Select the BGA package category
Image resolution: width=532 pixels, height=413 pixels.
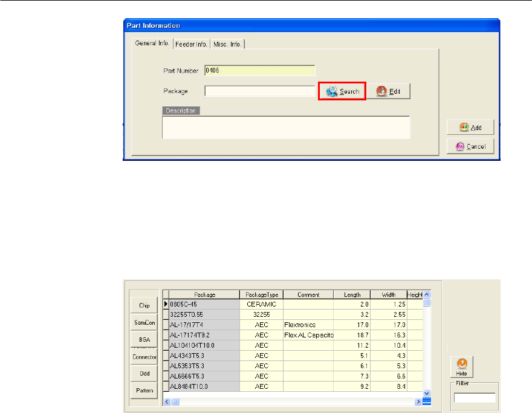coord(144,339)
